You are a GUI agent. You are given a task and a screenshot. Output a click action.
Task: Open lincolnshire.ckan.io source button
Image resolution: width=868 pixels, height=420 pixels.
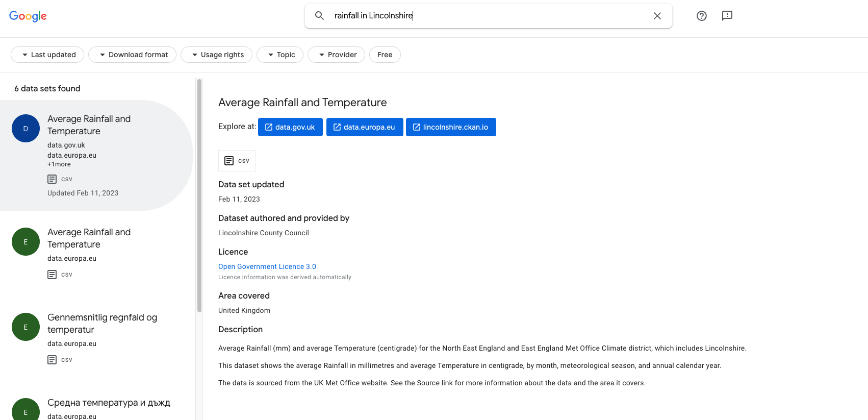click(451, 127)
